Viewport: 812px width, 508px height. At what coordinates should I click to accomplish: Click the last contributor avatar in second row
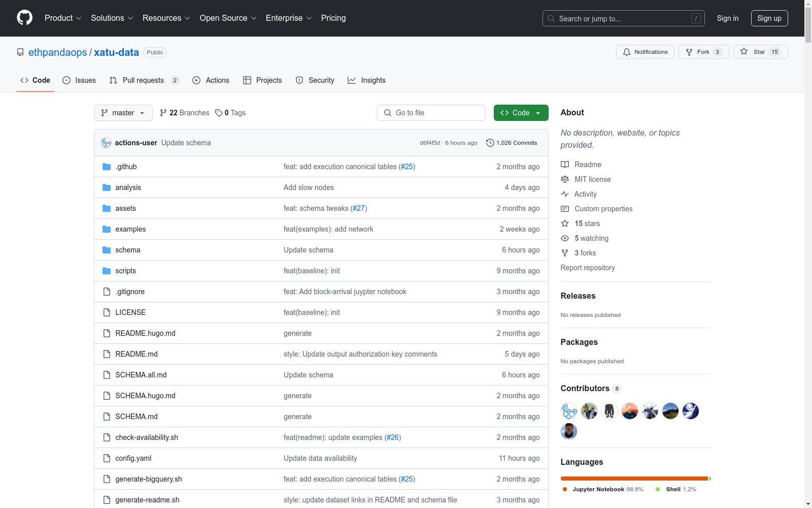[569, 431]
